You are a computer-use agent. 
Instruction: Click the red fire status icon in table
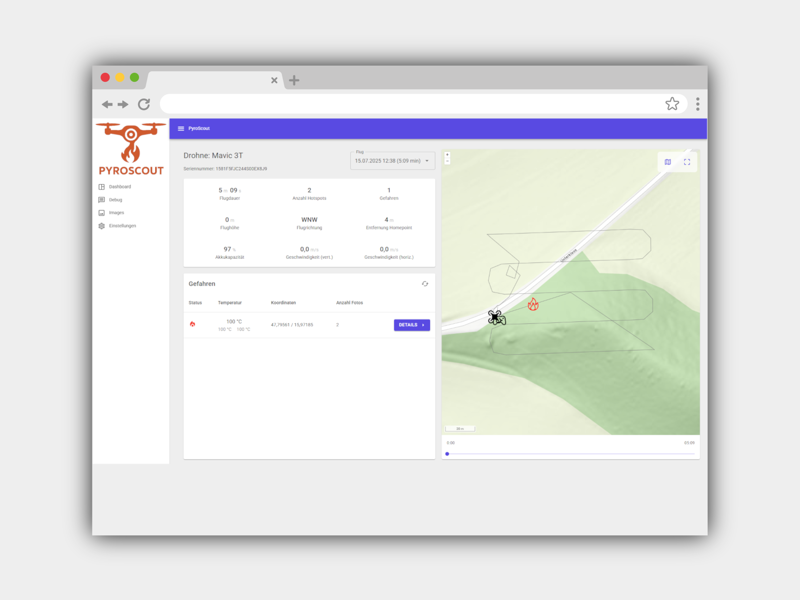click(192, 324)
